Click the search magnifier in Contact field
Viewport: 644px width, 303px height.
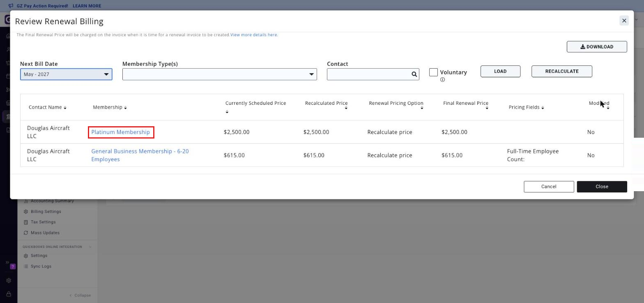coord(414,74)
